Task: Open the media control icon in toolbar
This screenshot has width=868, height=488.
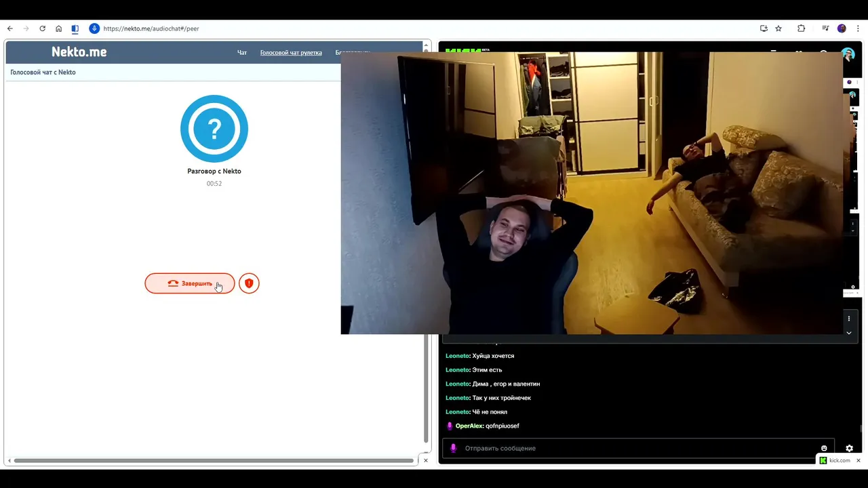Action: coord(825,28)
